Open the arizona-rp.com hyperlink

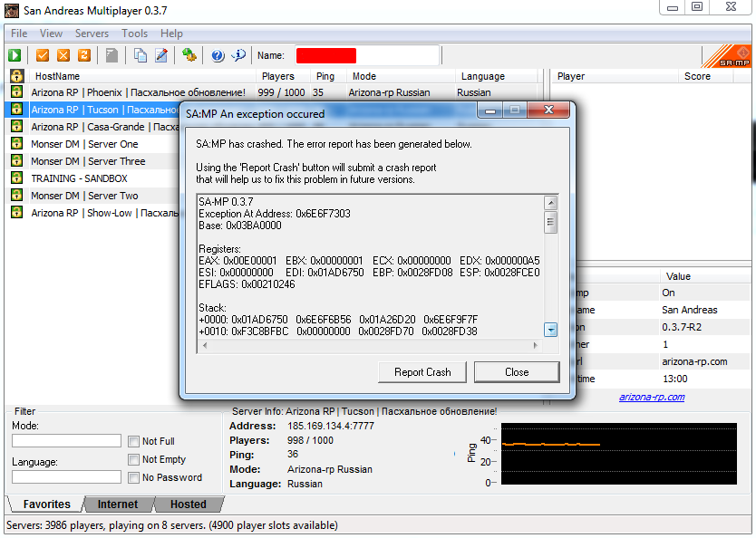click(x=652, y=398)
